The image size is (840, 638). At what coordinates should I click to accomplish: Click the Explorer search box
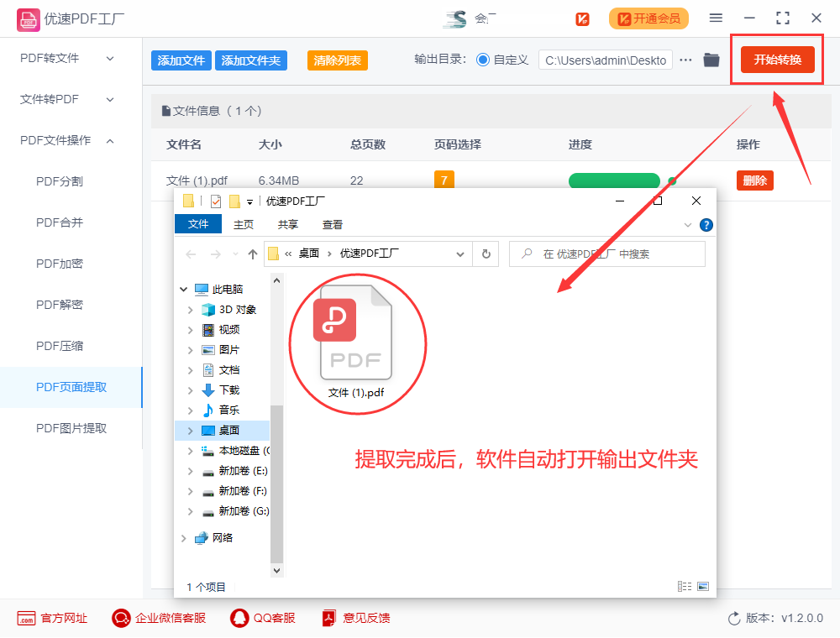[x=607, y=254]
